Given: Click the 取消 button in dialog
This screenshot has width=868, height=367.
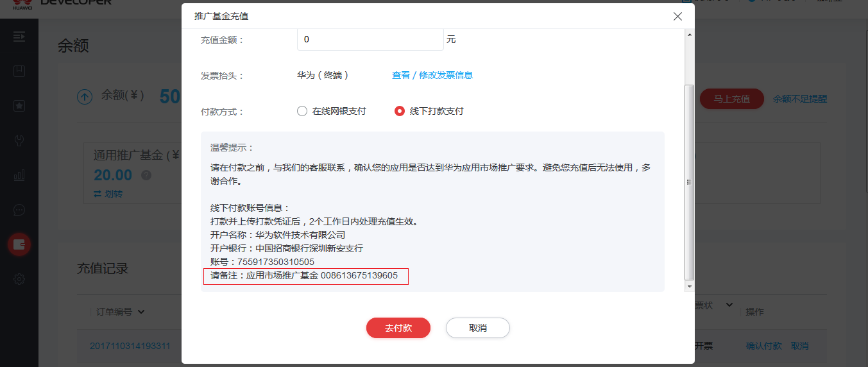Looking at the screenshot, I should coord(478,328).
